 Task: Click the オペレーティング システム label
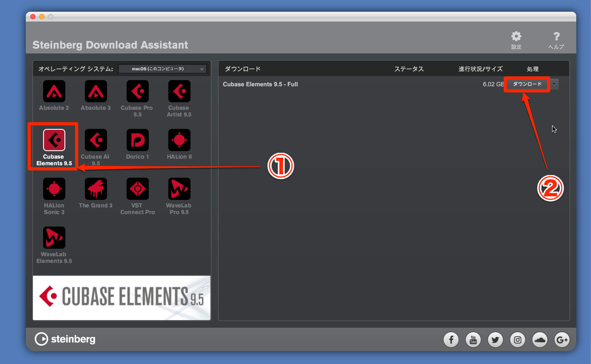coord(75,69)
